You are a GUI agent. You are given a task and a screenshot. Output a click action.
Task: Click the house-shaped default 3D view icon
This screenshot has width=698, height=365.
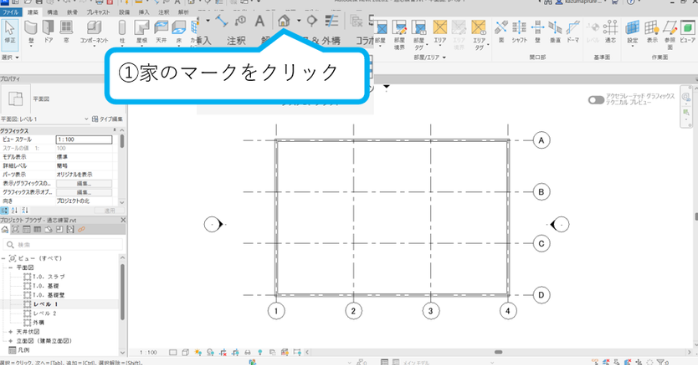click(x=284, y=20)
